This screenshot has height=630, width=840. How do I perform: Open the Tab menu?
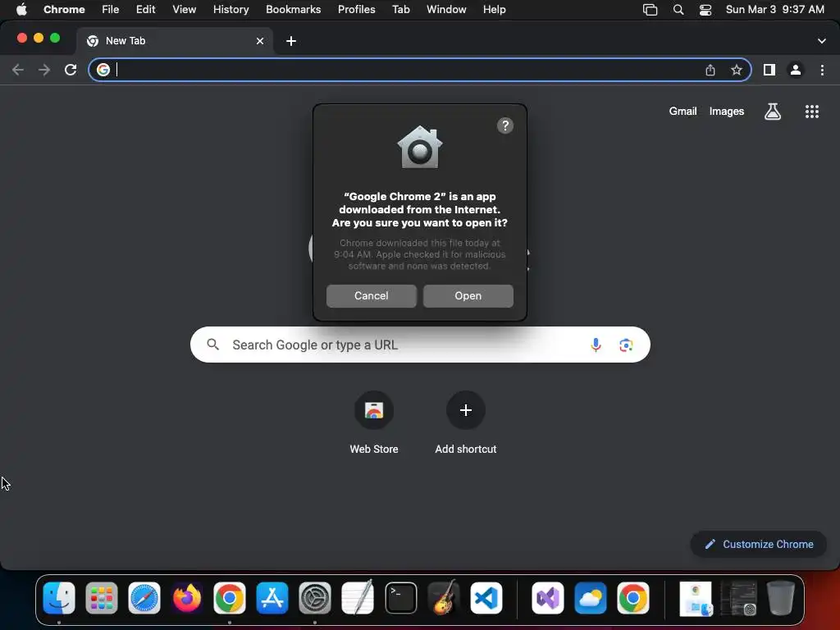click(400, 10)
